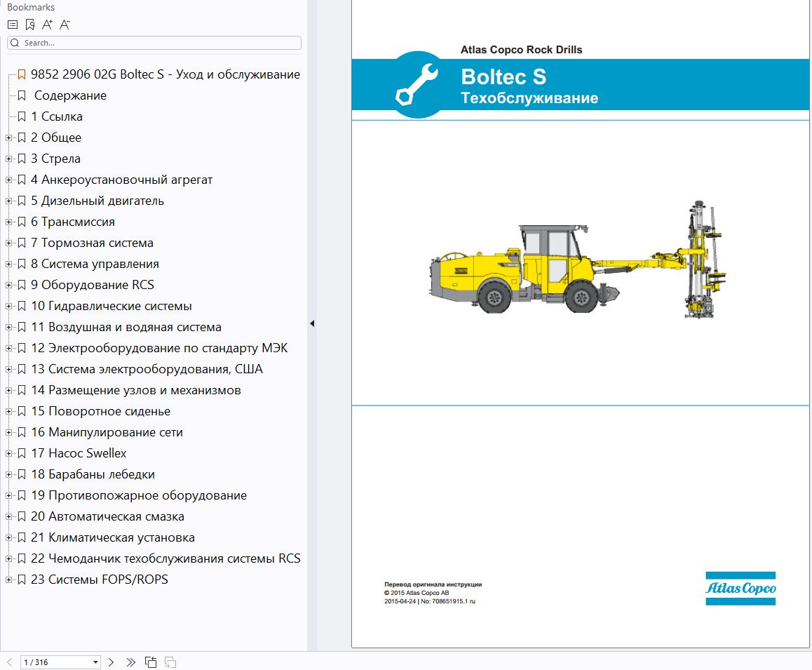Expand 6 Трансмиссия node

9,222
